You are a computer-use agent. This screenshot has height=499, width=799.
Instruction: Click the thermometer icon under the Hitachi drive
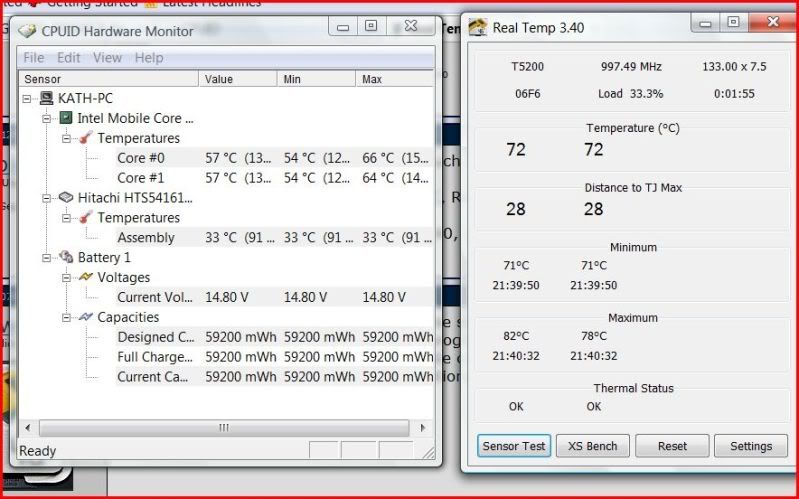coord(86,217)
